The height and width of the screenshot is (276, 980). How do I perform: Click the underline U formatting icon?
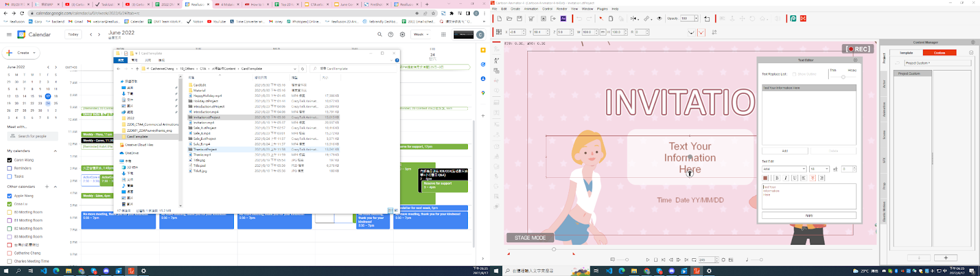(794, 178)
